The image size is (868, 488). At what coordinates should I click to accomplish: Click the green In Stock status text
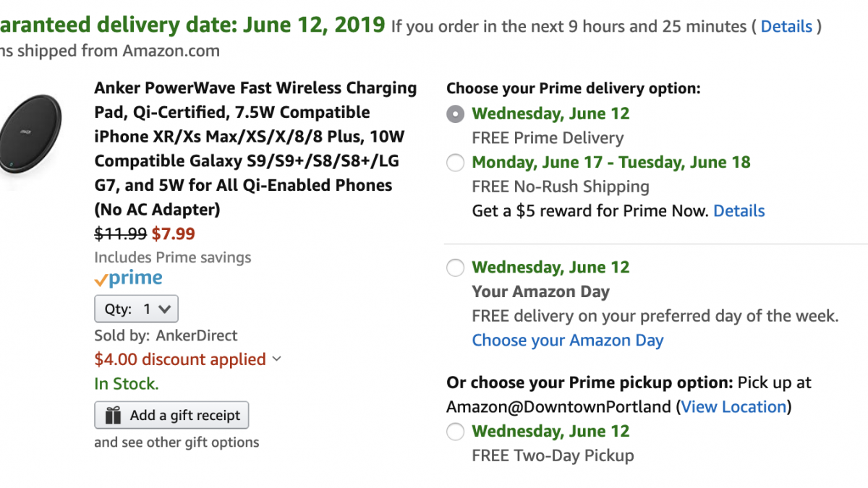[126, 384]
